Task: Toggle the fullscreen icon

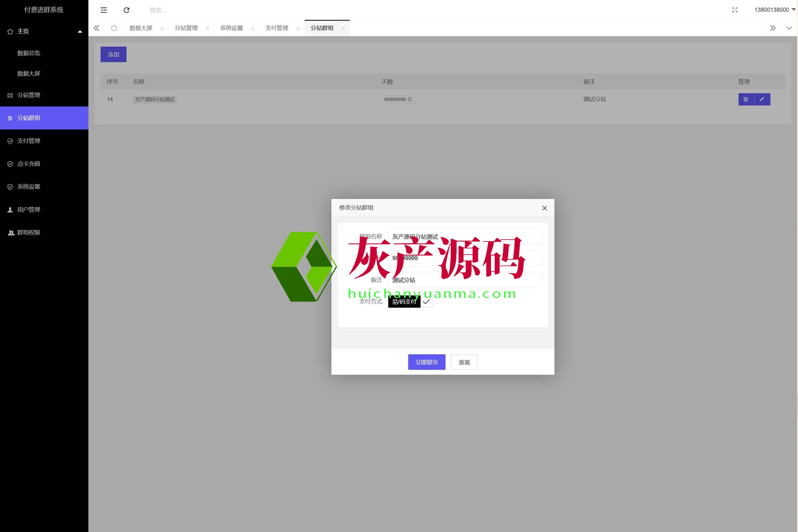Action: [735, 10]
